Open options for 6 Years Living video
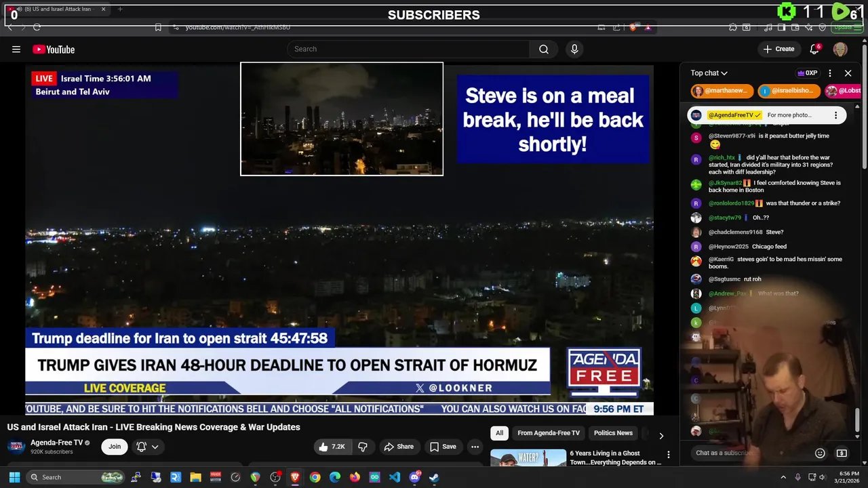868x488 pixels. pyautogui.click(x=668, y=455)
